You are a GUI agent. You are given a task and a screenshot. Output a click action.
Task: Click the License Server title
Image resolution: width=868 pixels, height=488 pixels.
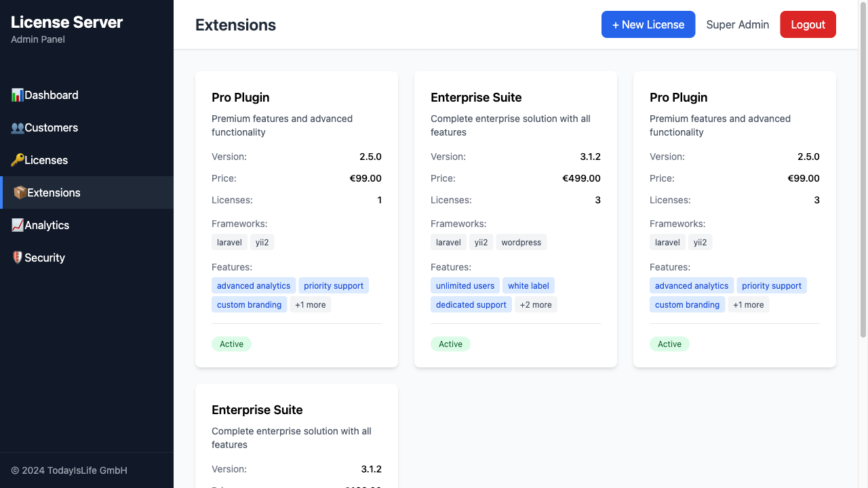(66, 22)
